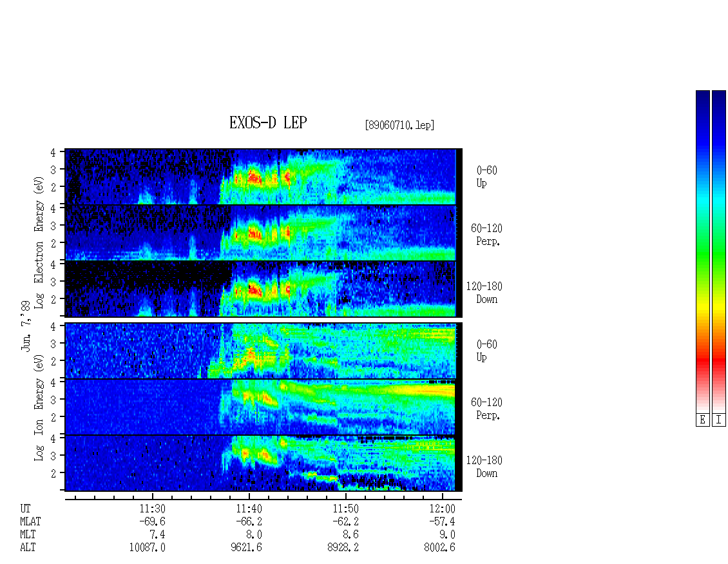Click the 120-180 Down label beside electron panel
The width and height of the screenshot is (728, 564).
[484, 293]
